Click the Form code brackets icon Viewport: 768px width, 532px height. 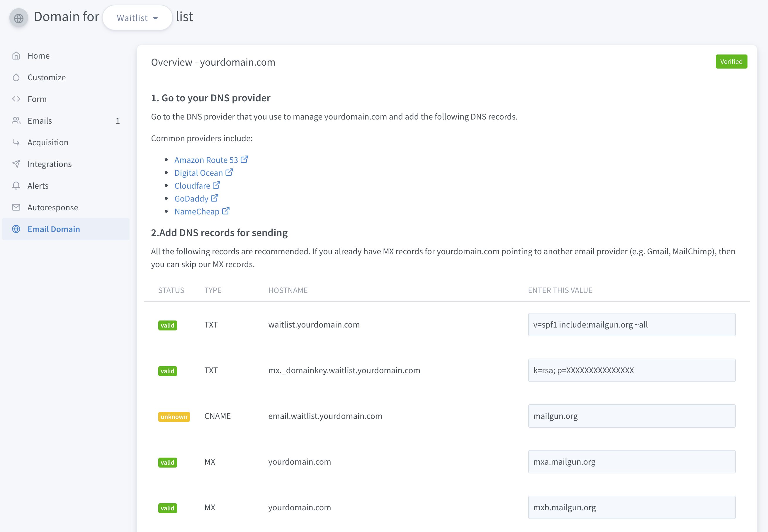point(16,99)
